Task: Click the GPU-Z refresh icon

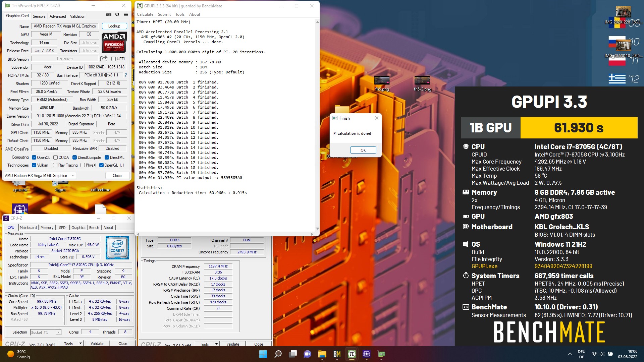Action: pyautogui.click(x=117, y=14)
